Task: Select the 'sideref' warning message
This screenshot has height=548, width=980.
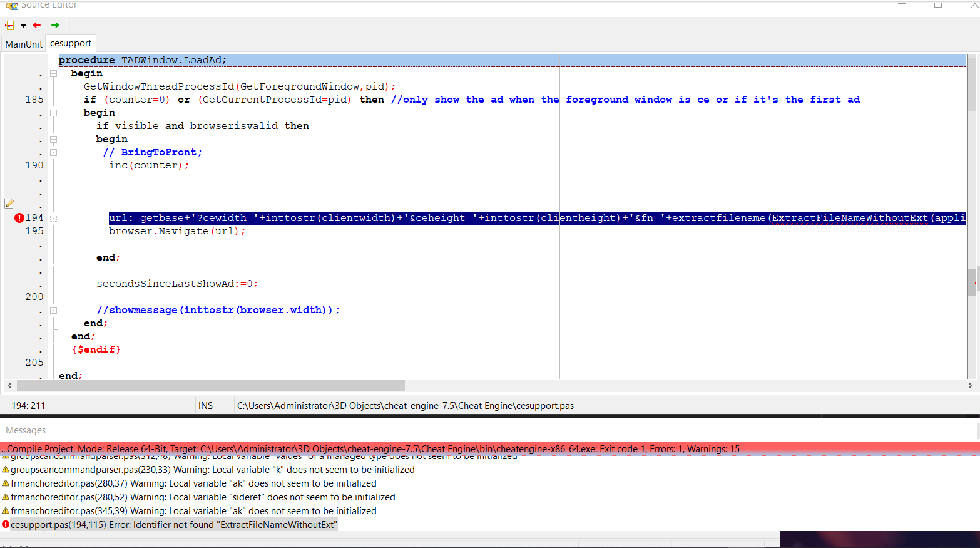Action: tap(203, 497)
